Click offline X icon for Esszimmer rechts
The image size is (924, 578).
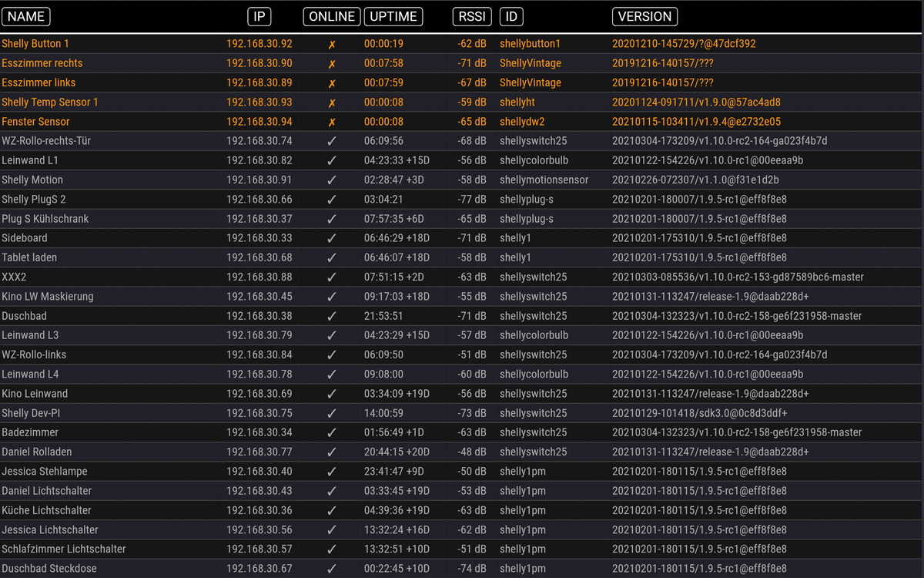tap(332, 63)
